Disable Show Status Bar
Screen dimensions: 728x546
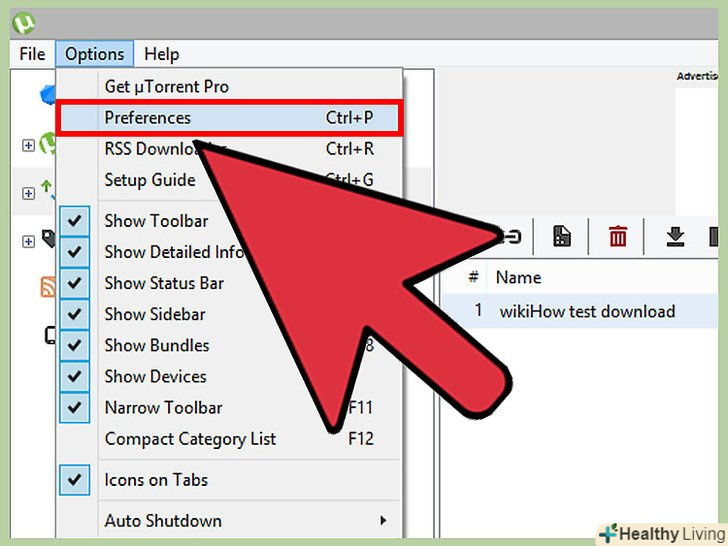[x=74, y=283]
